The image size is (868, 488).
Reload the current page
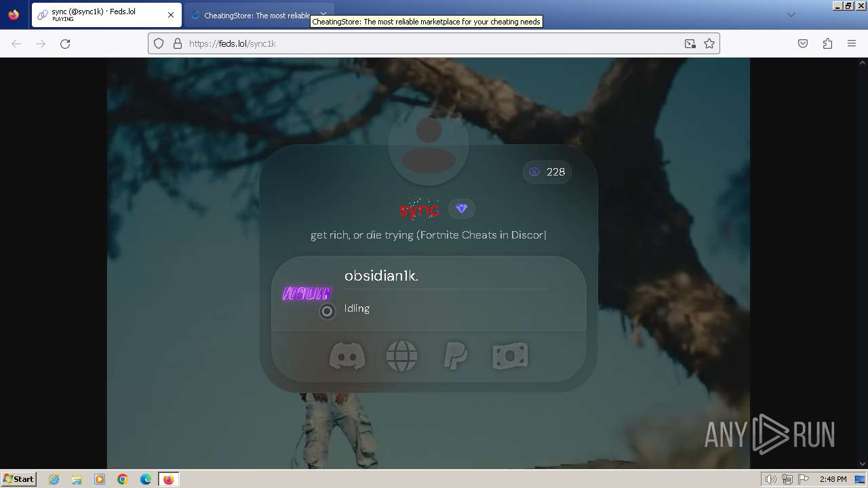65,43
